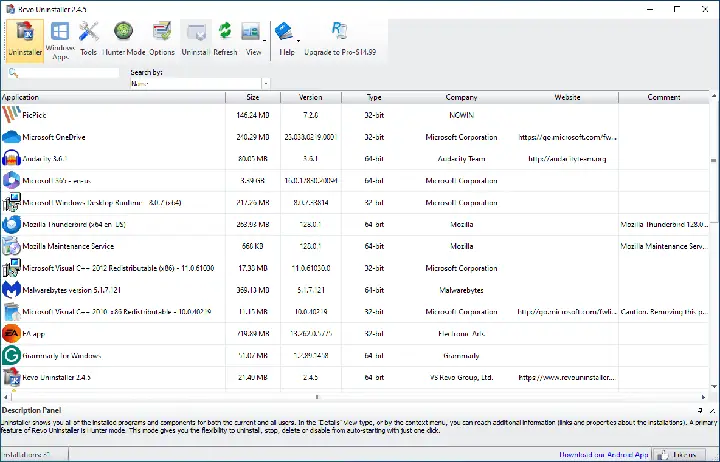Select the Mozilla Thunderbird entry name

tap(74, 225)
